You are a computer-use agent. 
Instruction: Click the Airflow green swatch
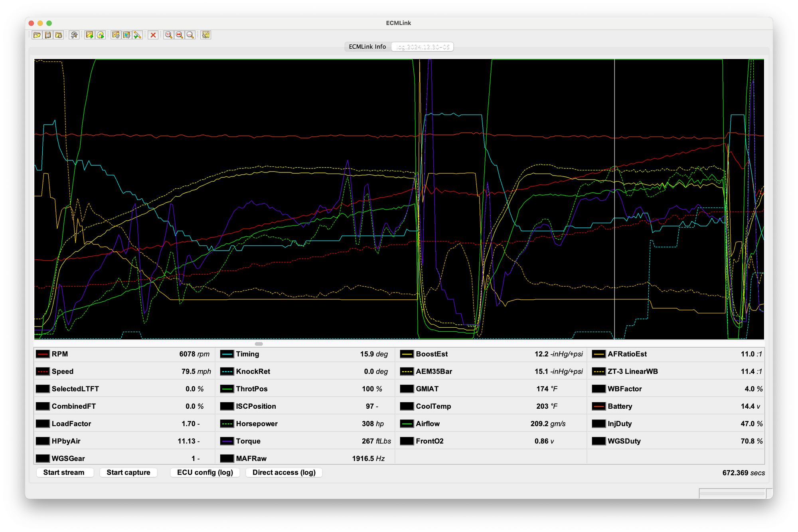pyautogui.click(x=407, y=424)
